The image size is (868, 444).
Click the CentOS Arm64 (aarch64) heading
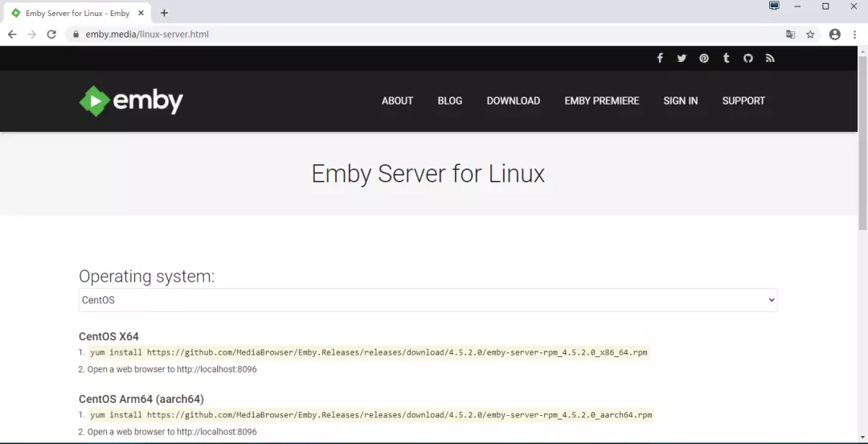pyautogui.click(x=141, y=399)
